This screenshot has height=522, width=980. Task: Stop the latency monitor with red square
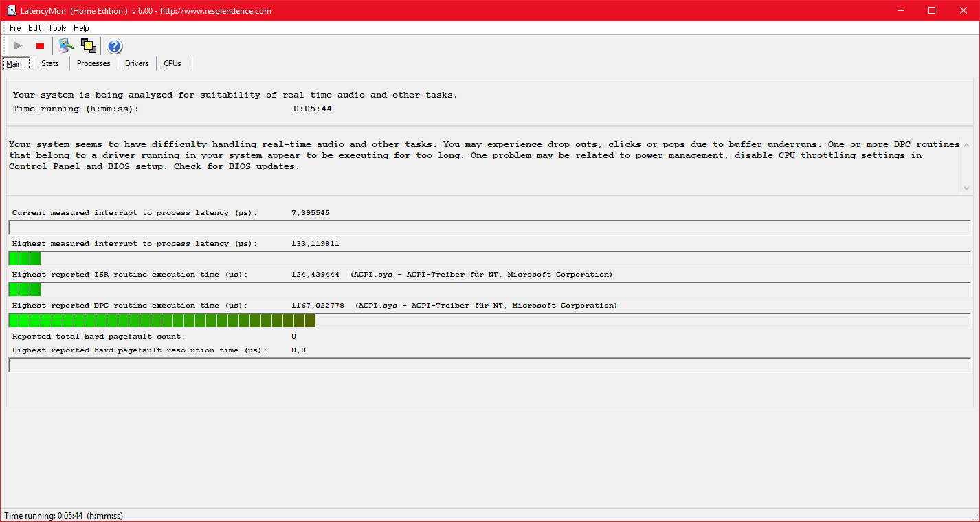coord(40,46)
